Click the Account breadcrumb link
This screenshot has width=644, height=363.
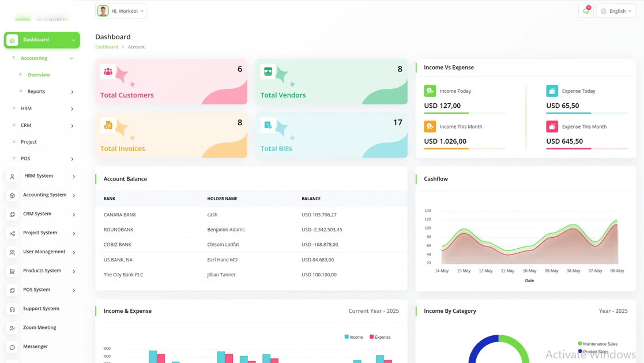pos(136,47)
